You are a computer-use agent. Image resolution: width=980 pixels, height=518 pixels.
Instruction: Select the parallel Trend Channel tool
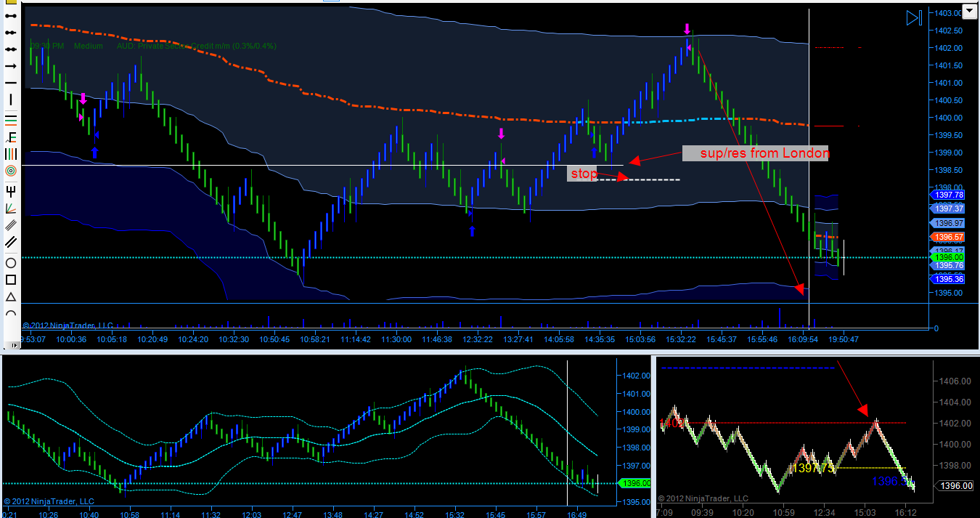click(x=11, y=242)
